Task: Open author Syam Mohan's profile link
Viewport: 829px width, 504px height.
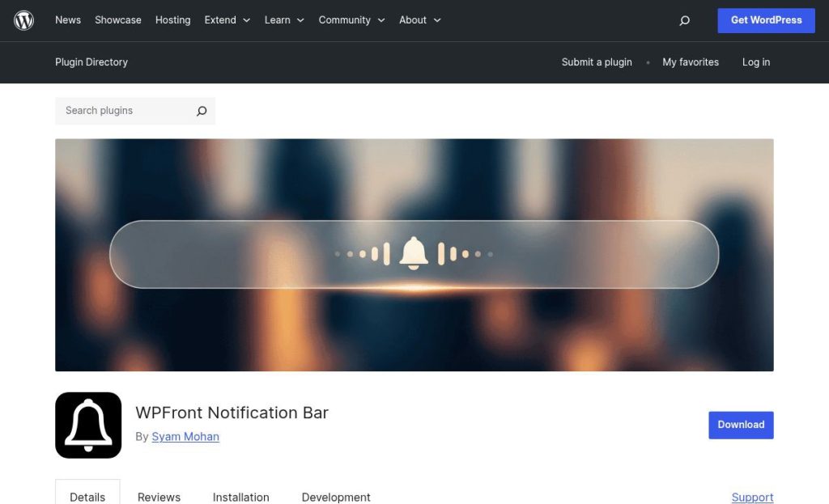Action: (x=185, y=437)
